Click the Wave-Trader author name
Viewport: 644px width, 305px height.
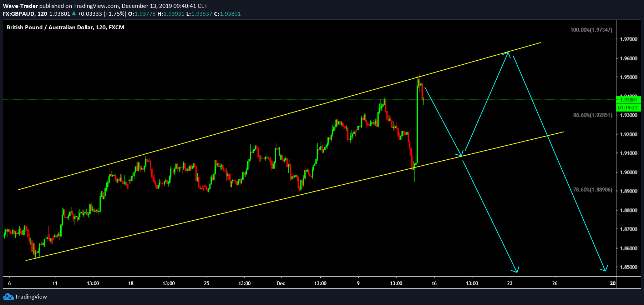20,6
